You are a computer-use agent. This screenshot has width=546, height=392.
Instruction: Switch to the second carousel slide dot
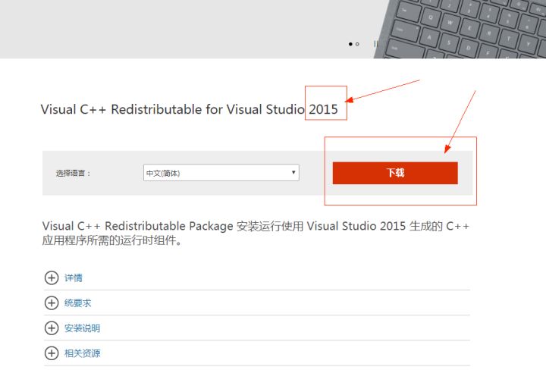(x=357, y=44)
